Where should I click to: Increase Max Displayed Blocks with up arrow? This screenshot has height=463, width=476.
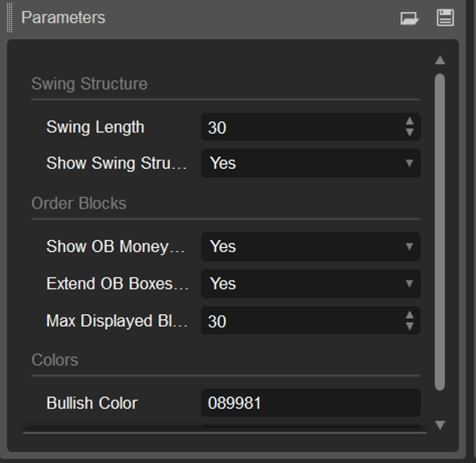[x=409, y=316]
